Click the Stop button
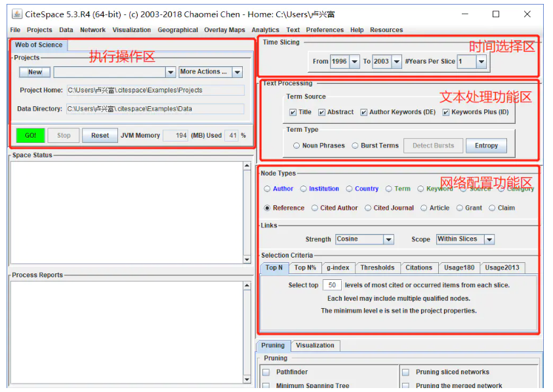The image size is (553, 392). [x=64, y=136]
